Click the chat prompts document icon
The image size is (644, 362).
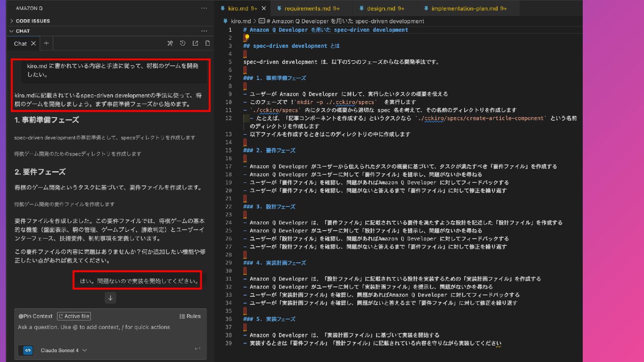208,43
